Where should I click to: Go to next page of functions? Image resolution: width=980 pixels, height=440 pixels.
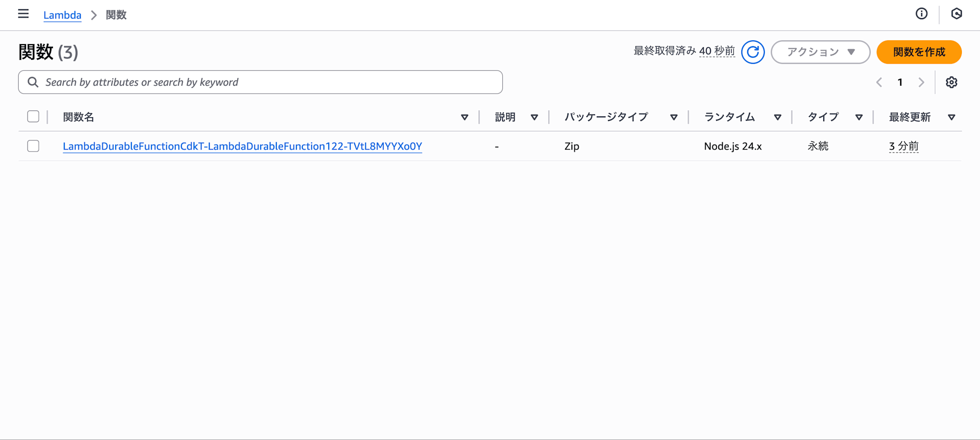pos(921,82)
